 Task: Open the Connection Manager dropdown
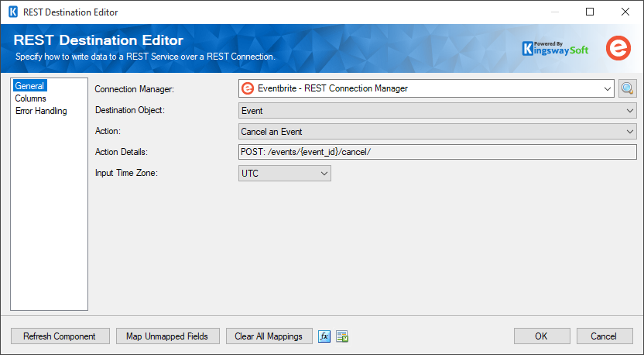[426, 88]
